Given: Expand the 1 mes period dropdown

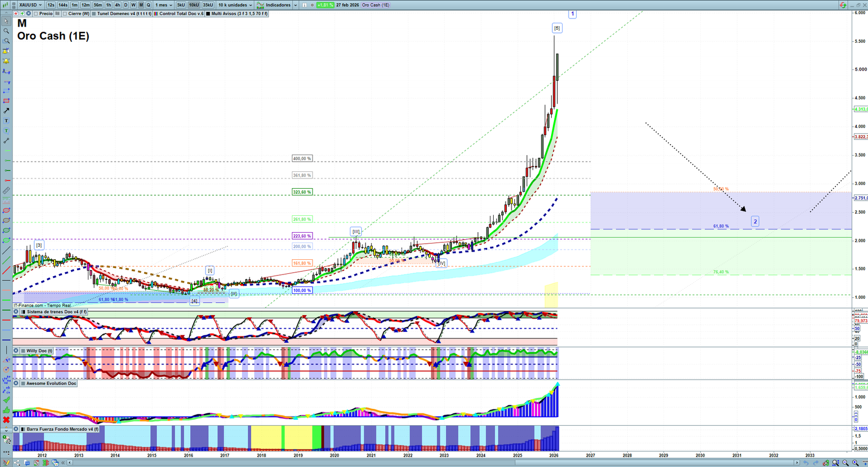Looking at the screenshot, I should 164,5.
